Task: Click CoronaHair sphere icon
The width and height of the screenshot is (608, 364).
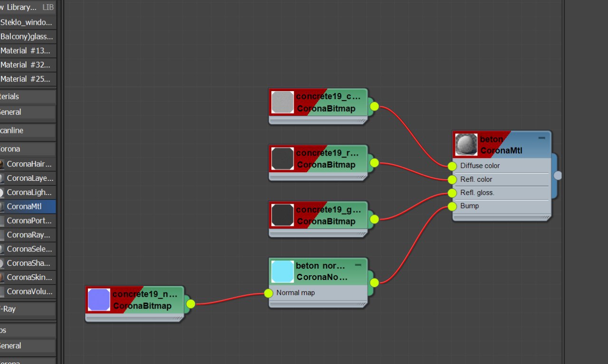Action: point(1,164)
